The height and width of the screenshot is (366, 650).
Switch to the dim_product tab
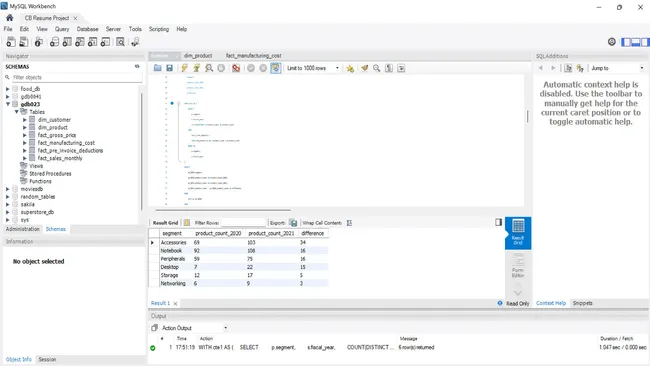click(x=198, y=56)
